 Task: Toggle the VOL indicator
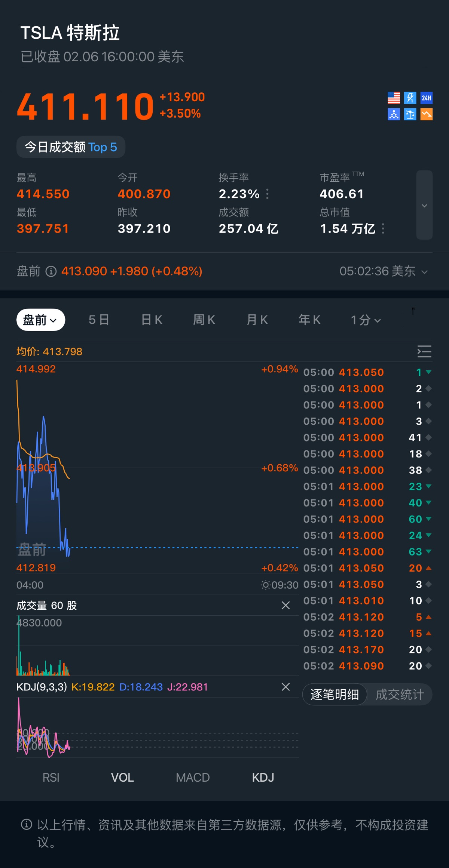tap(122, 778)
